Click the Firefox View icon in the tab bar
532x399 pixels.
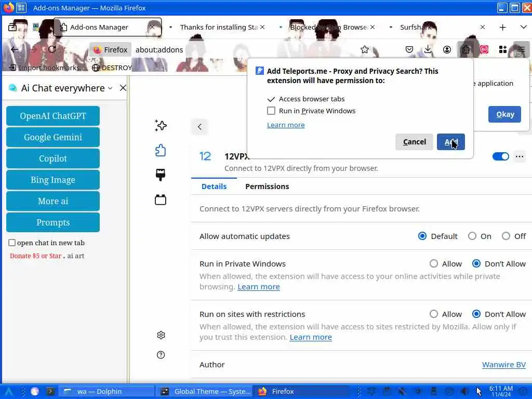click(12, 27)
